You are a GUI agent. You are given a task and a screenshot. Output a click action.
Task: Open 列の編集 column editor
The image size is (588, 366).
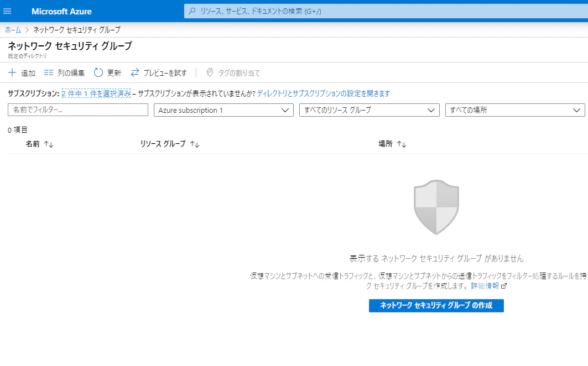pos(64,73)
